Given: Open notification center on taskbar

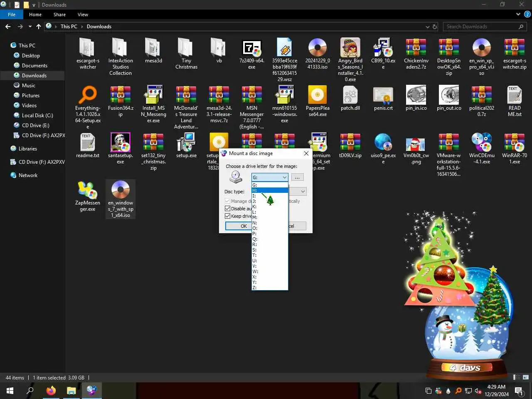Looking at the screenshot, I should (519, 391).
